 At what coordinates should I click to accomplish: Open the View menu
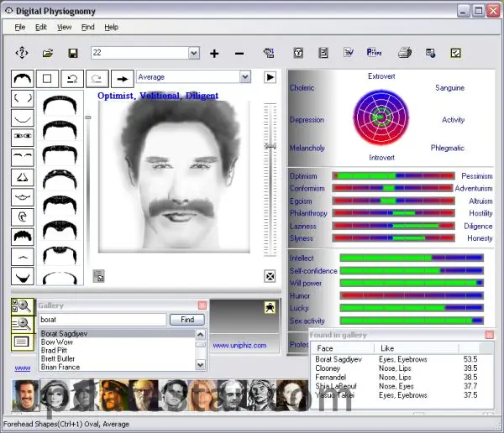pyautogui.click(x=64, y=27)
